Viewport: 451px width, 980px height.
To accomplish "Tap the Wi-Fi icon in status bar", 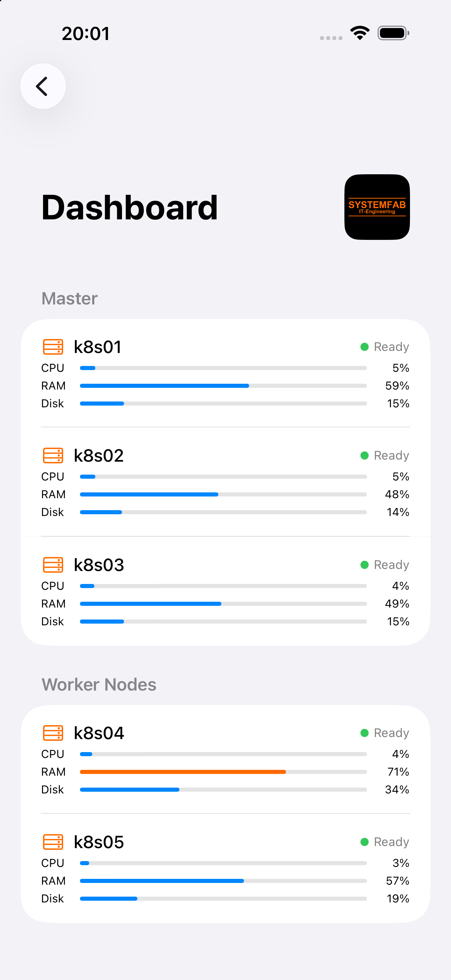I will tap(360, 33).
